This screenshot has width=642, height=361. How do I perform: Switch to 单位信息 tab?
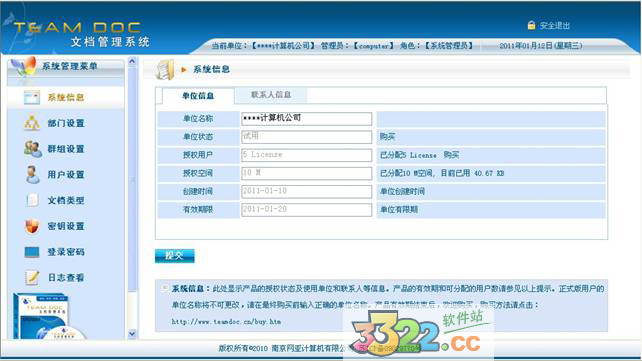[198, 96]
